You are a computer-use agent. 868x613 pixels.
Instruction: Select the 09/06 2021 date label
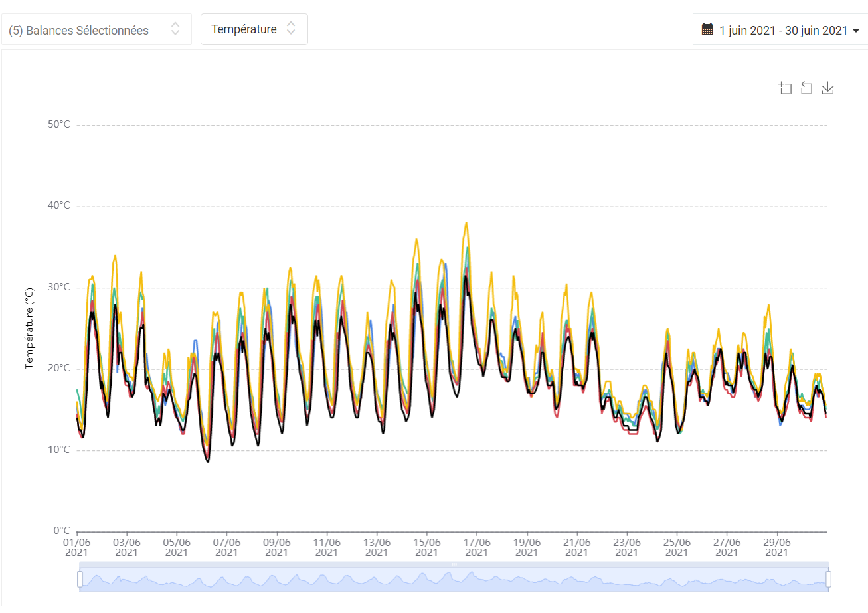pyautogui.click(x=277, y=547)
